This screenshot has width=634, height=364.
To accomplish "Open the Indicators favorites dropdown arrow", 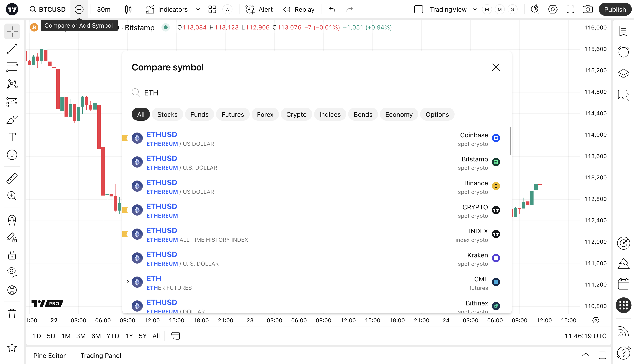I will point(198,9).
